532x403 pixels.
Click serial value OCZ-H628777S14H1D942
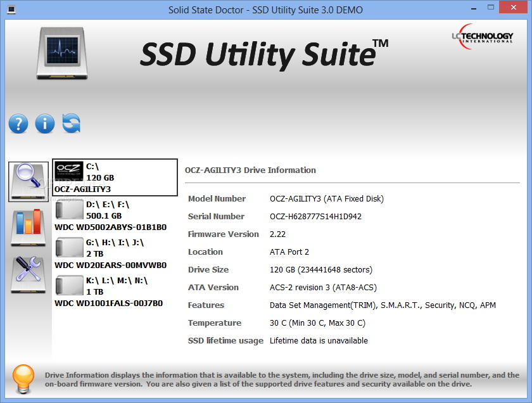pos(315,217)
